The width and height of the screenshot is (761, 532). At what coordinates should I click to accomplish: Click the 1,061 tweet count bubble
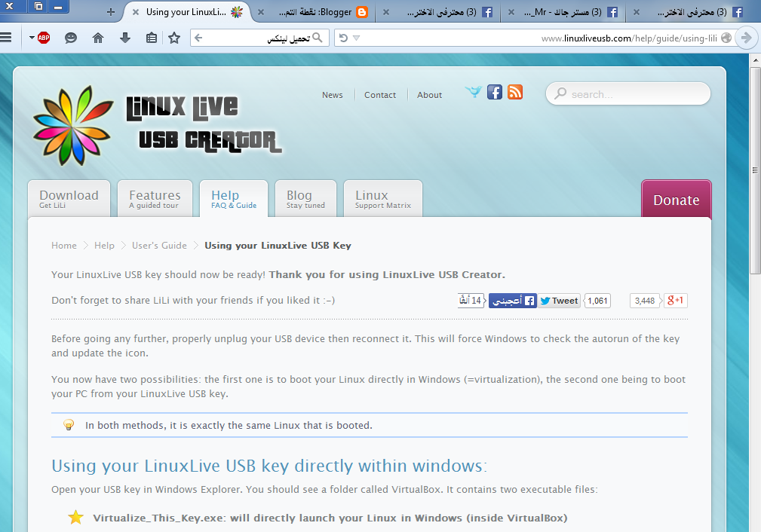(x=597, y=301)
